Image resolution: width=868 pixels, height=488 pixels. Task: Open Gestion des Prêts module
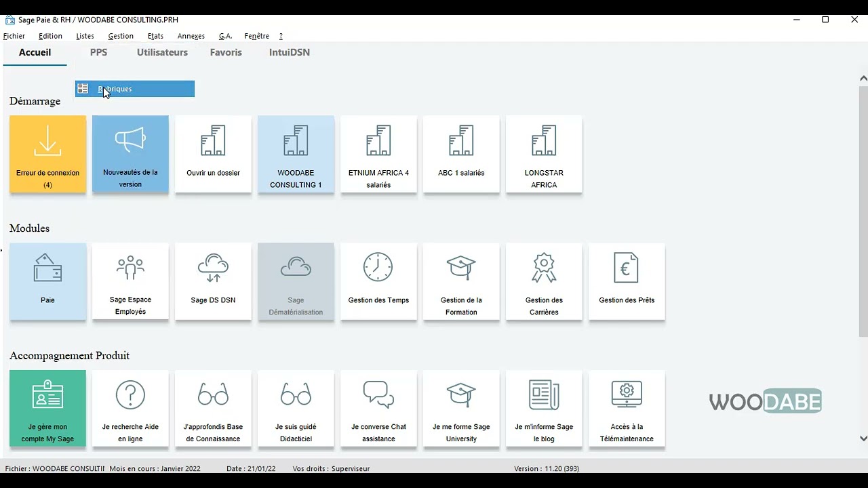[627, 282]
